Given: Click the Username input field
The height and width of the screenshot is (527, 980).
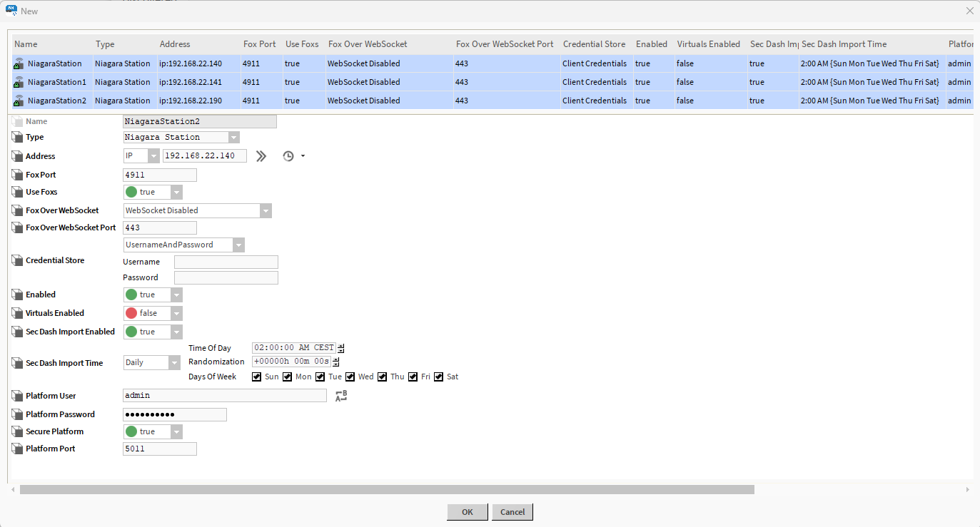Looking at the screenshot, I should (x=226, y=262).
